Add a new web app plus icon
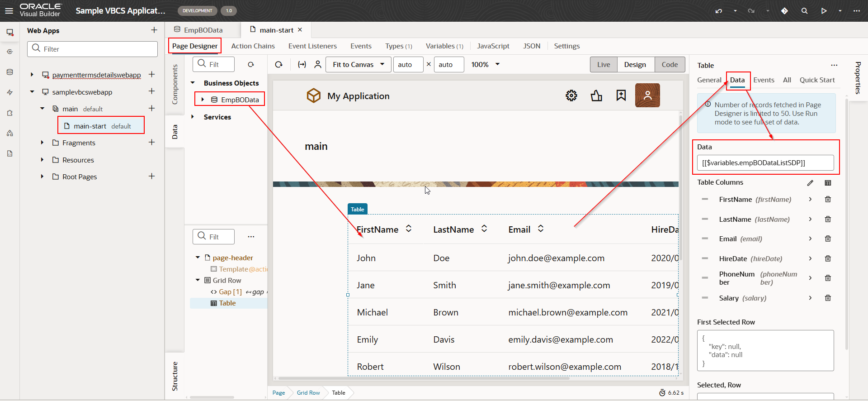Image resolution: width=868 pixels, height=401 pixels. [154, 30]
